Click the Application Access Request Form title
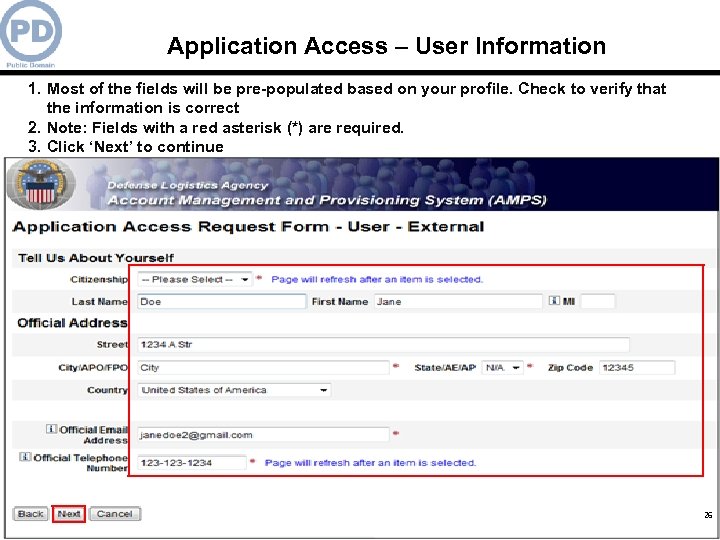This screenshot has width=720, height=540. coord(248,227)
